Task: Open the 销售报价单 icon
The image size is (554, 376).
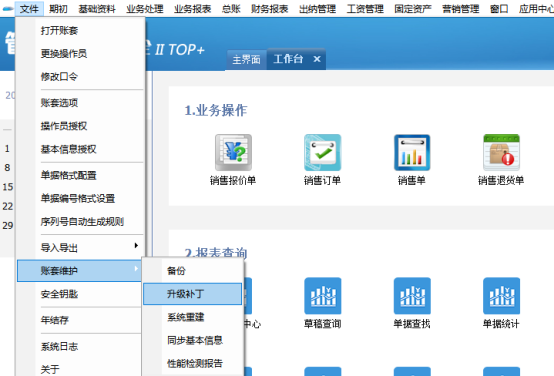Action: click(233, 152)
